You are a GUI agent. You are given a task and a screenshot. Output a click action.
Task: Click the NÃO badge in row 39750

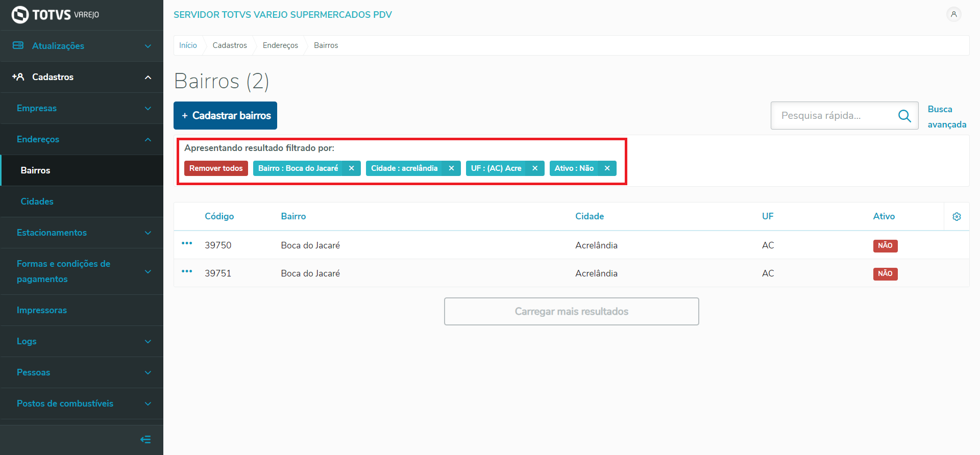click(885, 246)
